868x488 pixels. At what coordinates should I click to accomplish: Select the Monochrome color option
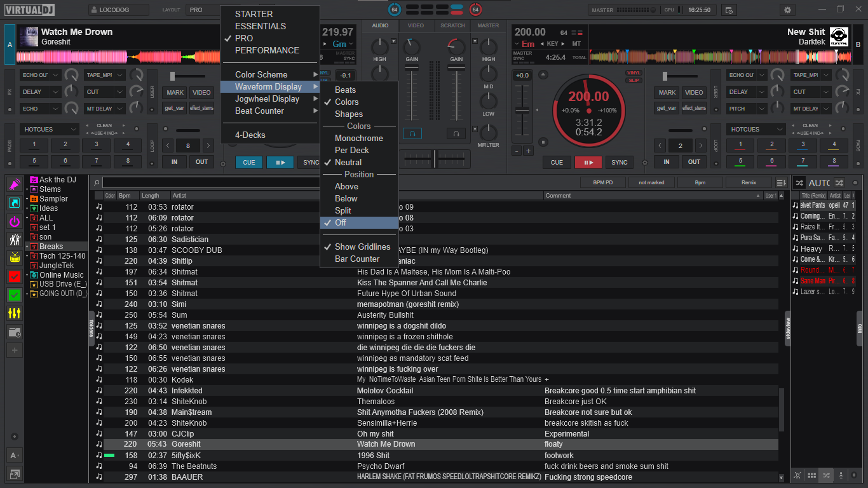[358, 138]
